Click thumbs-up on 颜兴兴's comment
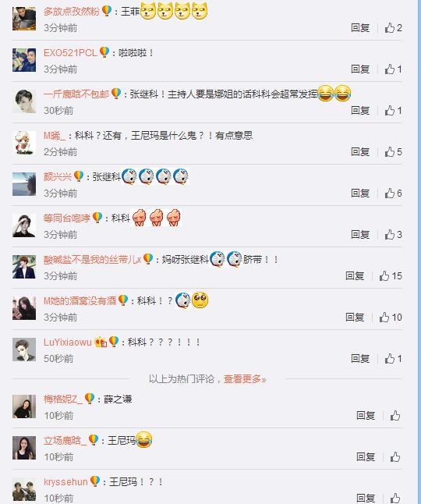The height and width of the screenshot is (504, 421). (394, 193)
